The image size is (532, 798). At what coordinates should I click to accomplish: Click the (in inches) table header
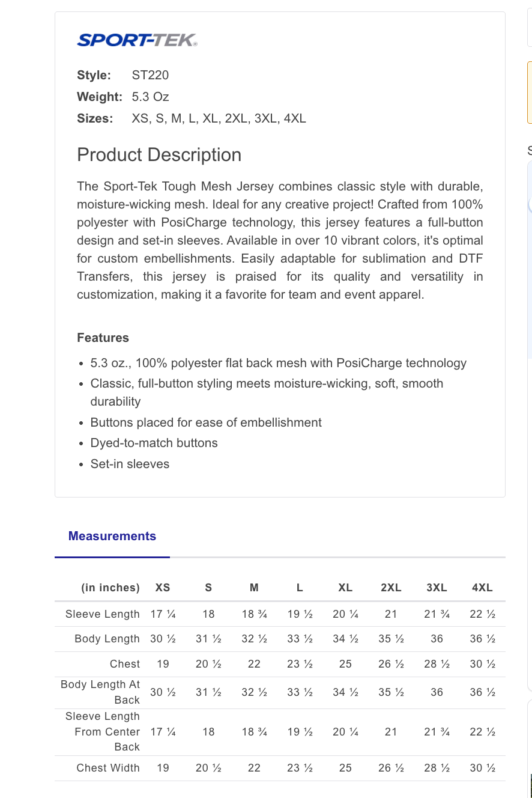[110, 588]
